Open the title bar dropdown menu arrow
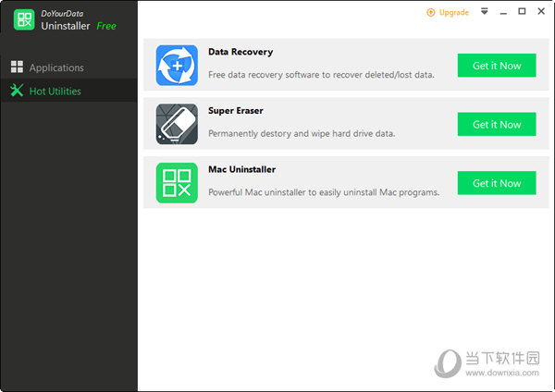The image size is (555, 392). (484, 11)
